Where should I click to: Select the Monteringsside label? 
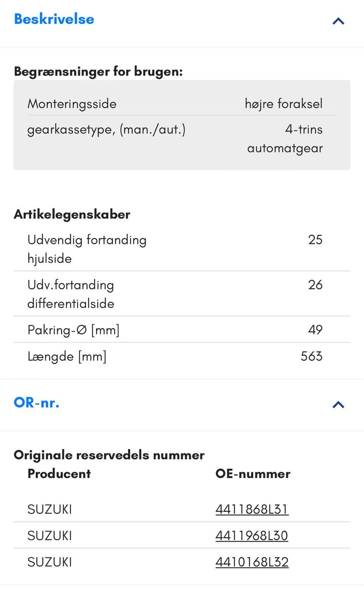tap(72, 104)
